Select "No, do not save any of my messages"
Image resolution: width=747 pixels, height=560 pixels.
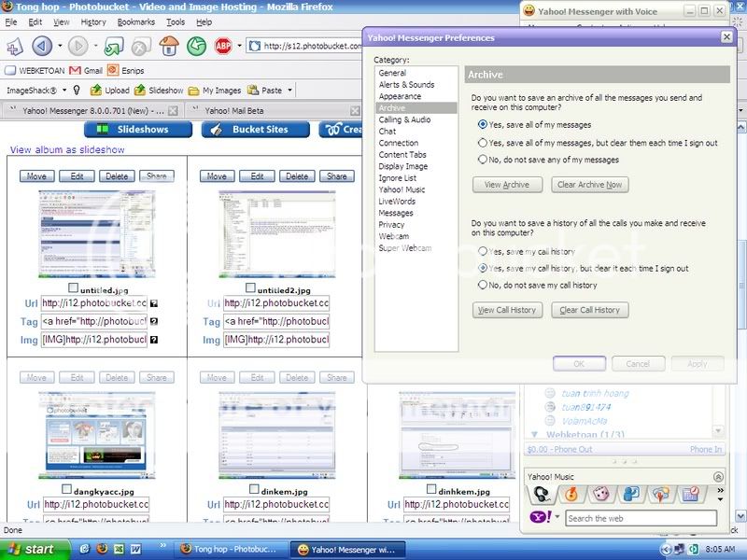pyautogui.click(x=482, y=161)
